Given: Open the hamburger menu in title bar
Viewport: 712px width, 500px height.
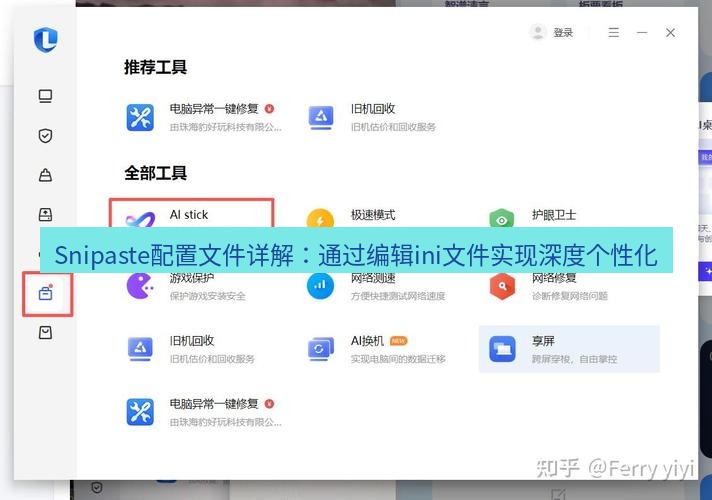Looking at the screenshot, I should 613,32.
